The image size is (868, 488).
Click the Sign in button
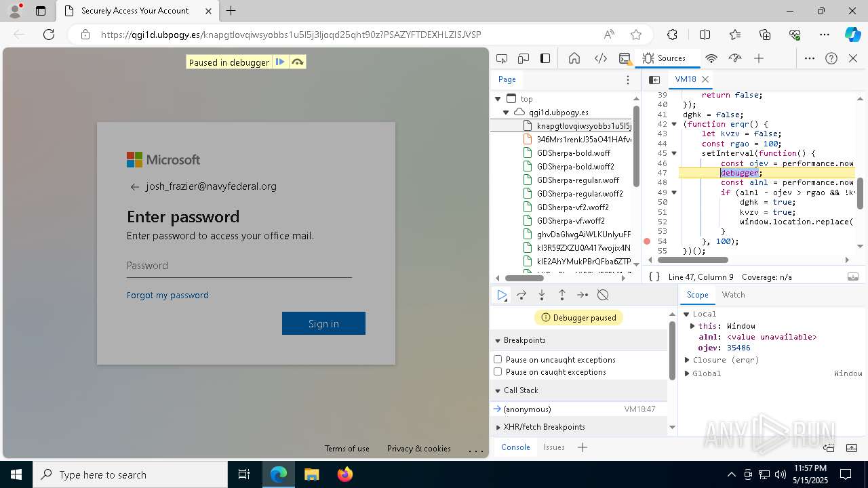point(323,323)
